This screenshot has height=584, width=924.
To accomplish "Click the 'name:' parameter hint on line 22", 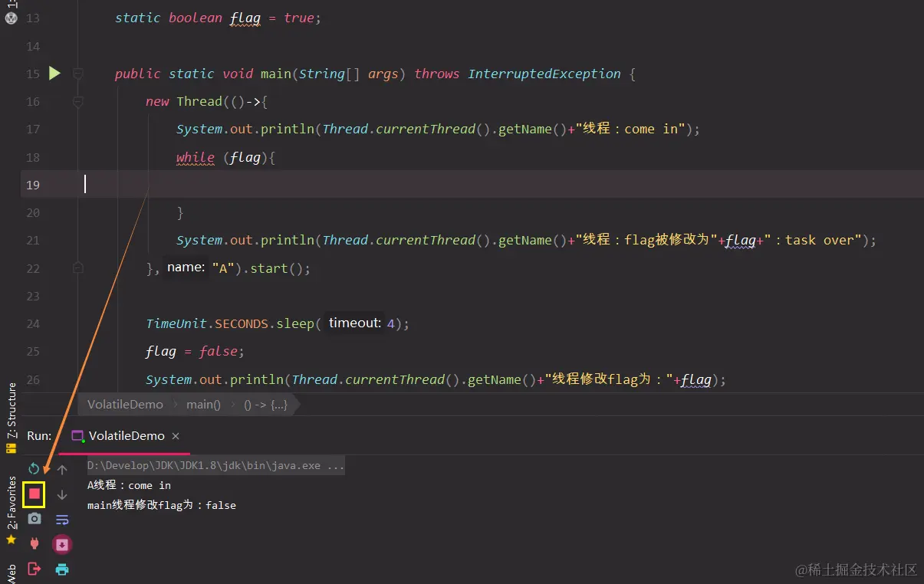I will [x=186, y=267].
